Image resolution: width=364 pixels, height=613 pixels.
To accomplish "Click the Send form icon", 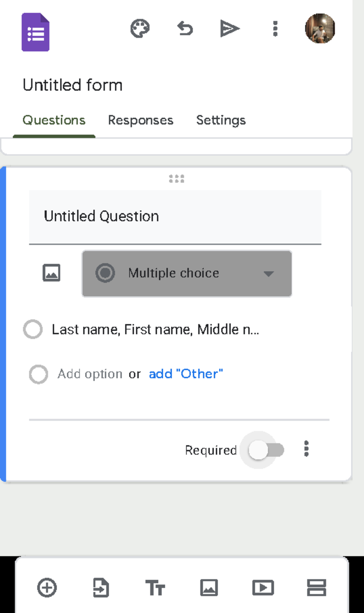I will pyautogui.click(x=230, y=29).
